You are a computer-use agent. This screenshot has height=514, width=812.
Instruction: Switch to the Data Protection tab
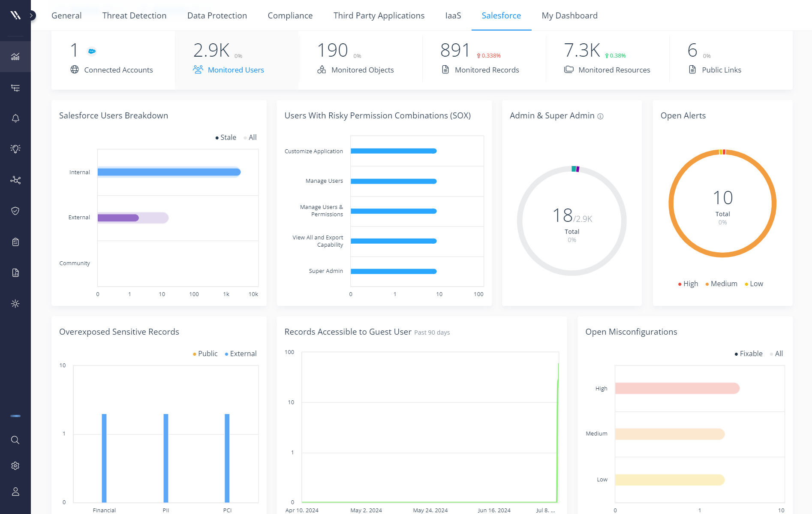coord(217,15)
